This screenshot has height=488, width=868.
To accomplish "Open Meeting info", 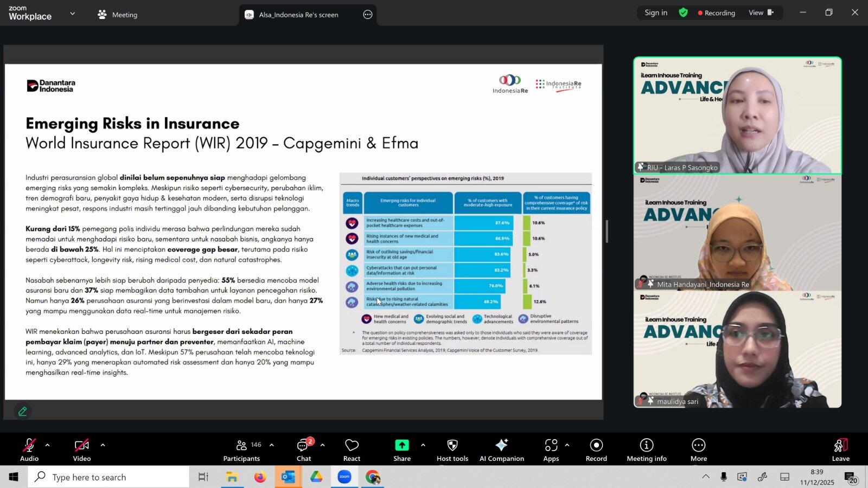I will pyautogui.click(x=646, y=450).
